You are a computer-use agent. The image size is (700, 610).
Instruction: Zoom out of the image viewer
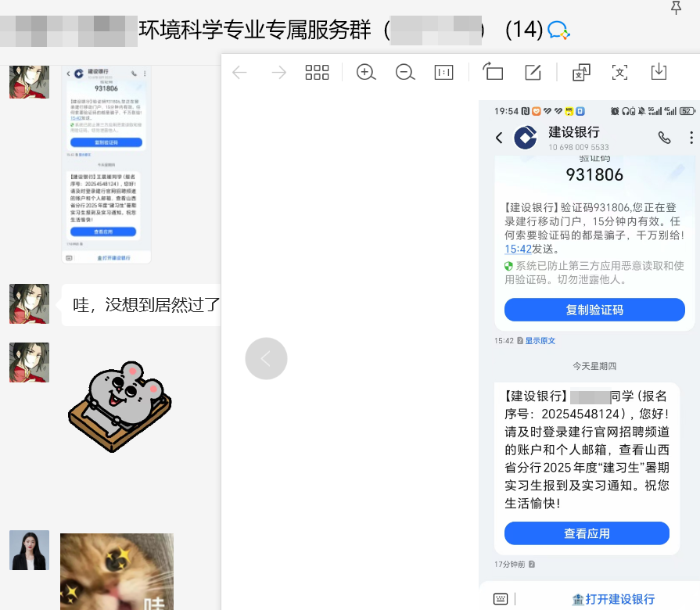pos(404,73)
